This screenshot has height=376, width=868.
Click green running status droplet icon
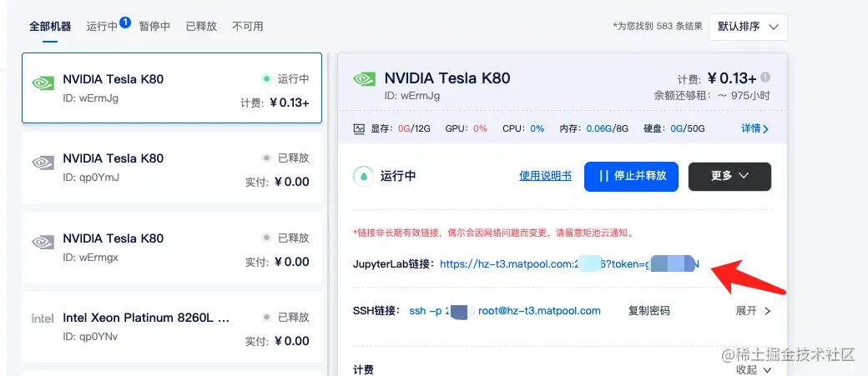coord(363,177)
